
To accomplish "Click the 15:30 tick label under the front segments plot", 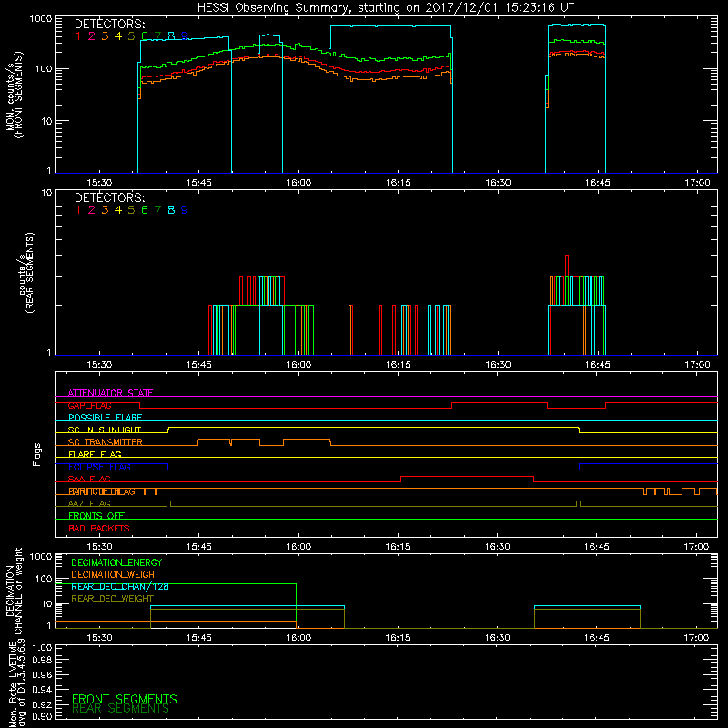I will coord(99,183).
